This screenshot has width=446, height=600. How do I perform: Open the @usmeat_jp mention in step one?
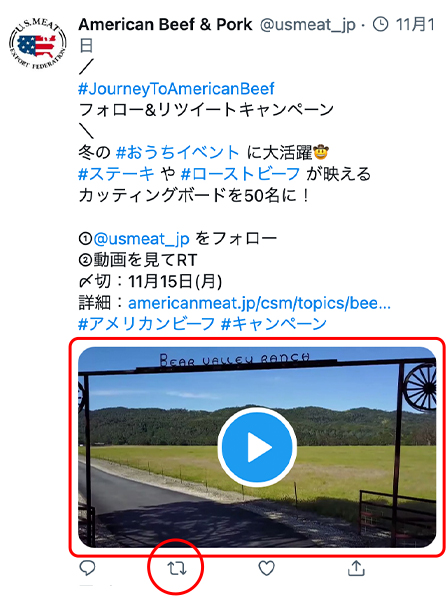click(x=141, y=239)
